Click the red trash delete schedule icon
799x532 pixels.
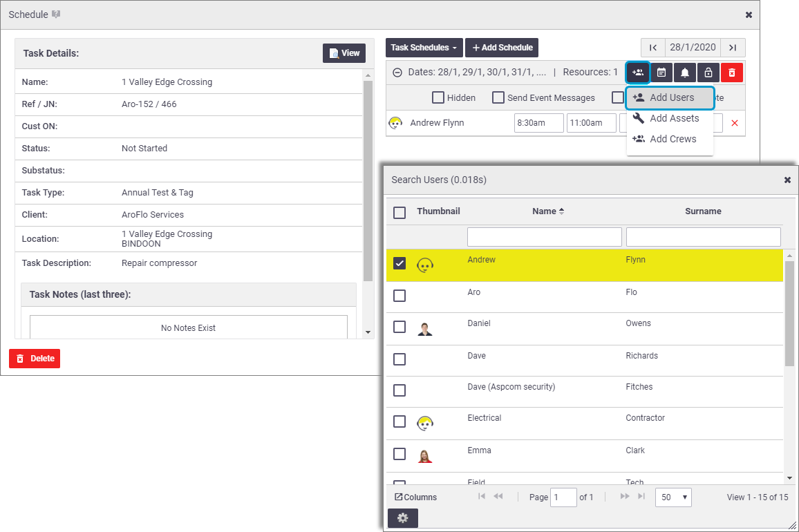click(x=732, y=73)
